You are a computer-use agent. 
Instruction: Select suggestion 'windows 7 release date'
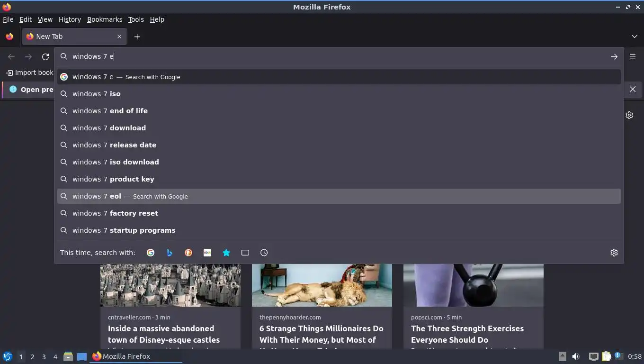[339, 145]
